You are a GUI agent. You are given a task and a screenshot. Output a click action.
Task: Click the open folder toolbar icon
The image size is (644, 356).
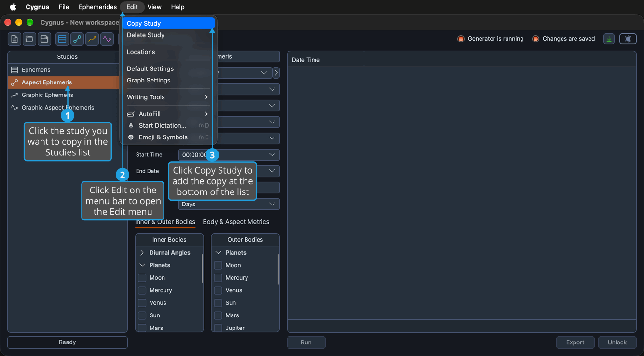pos(29,39)
